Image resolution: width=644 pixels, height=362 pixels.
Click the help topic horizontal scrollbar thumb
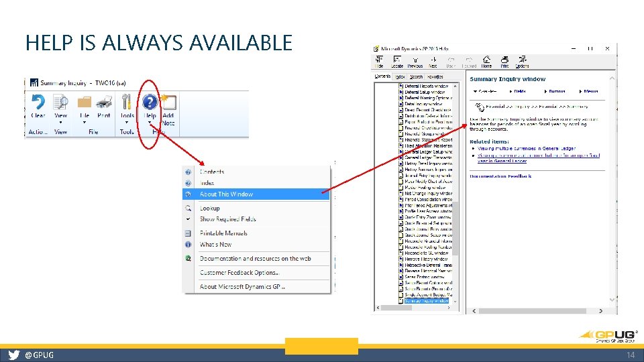(532, 311)
